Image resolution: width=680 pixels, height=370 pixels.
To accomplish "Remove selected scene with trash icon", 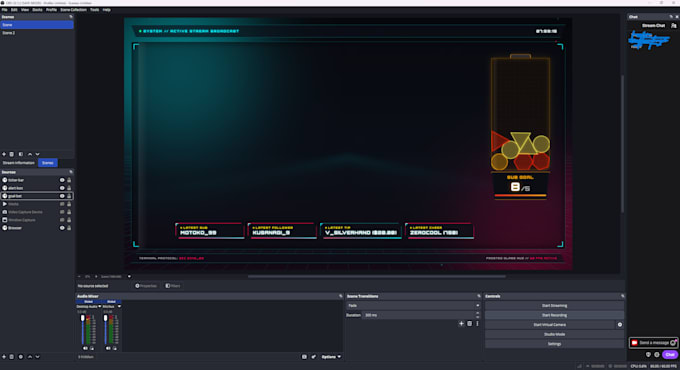I will 12,154.
